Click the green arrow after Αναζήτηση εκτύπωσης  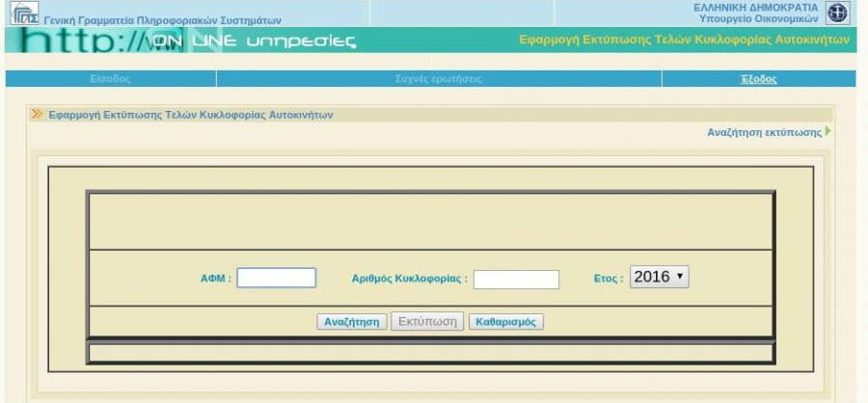coord(827,131)
